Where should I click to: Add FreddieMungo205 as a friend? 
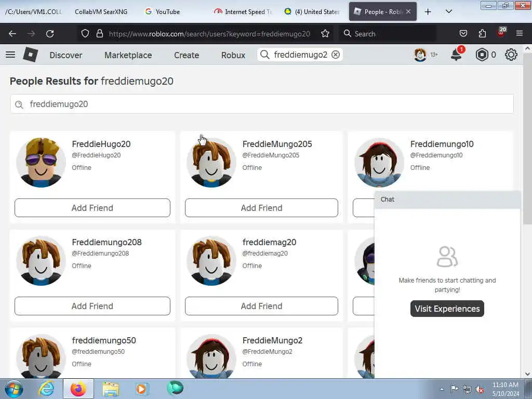tap(262, 208)
